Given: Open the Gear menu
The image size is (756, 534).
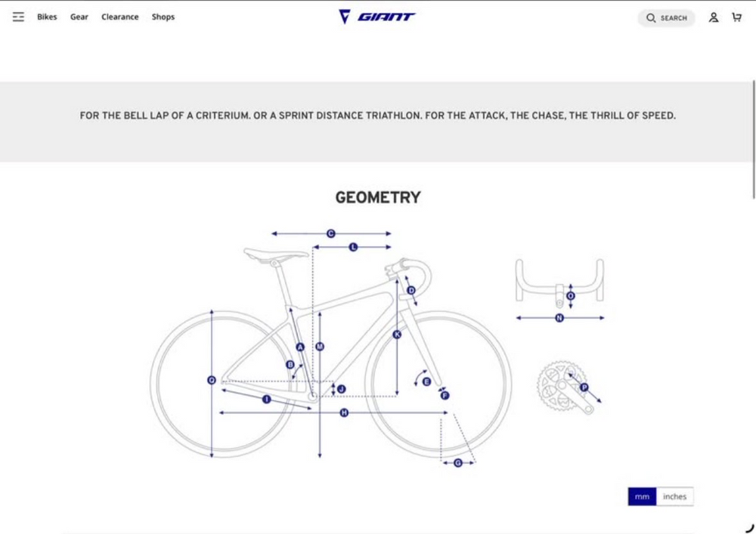Looking at the screenshot, I should (79, 17).
